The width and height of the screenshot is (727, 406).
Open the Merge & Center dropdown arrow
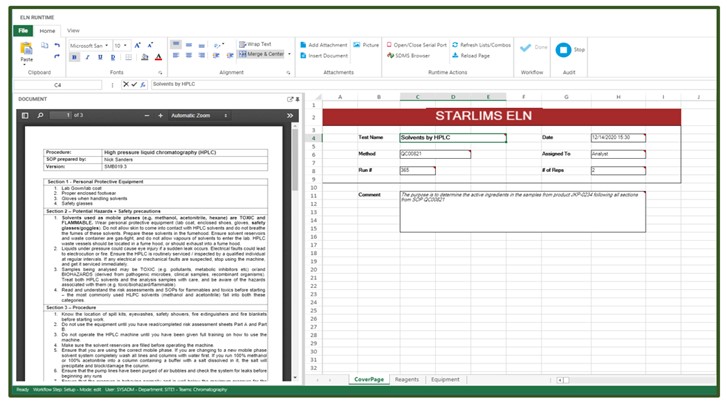(x=289, y=54)
